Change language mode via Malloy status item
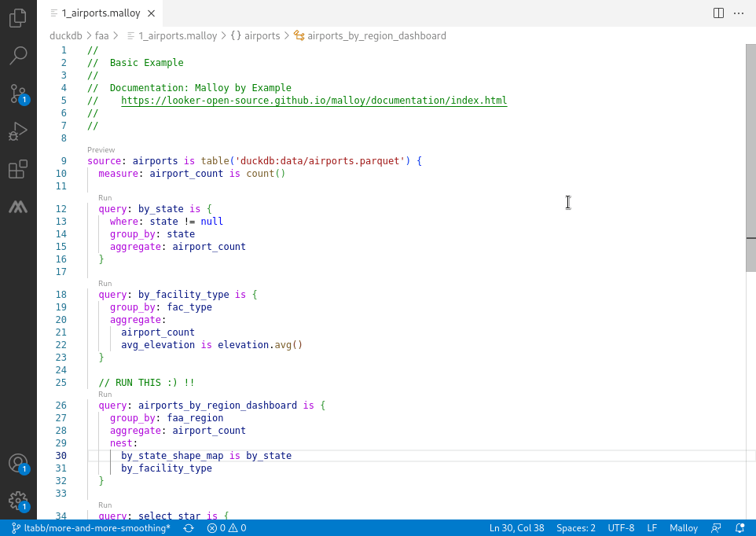 683,527
